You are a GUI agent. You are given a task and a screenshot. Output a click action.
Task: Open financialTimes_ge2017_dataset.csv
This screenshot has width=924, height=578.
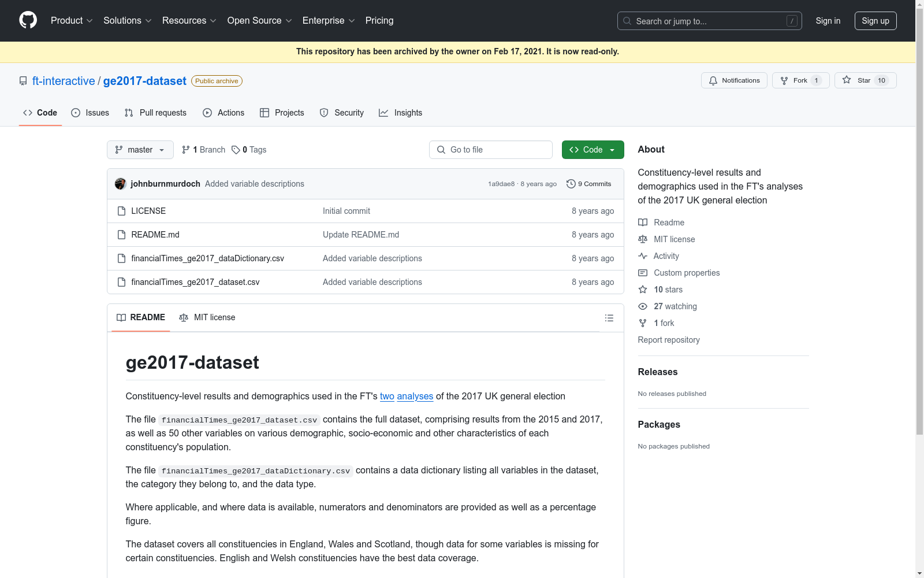195,282
